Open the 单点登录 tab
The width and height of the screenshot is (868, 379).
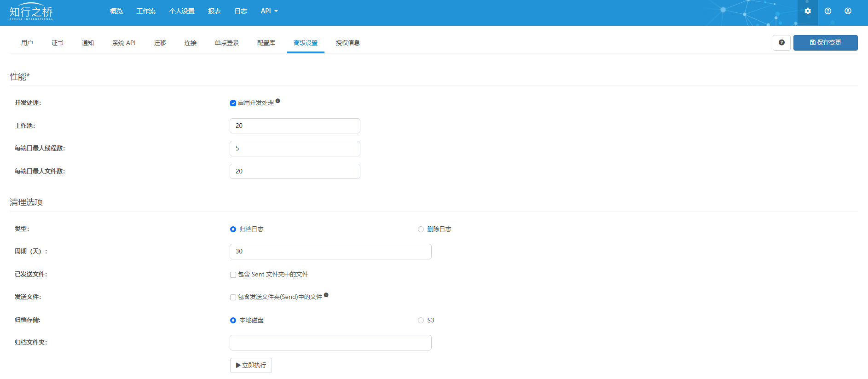(226, 43)
